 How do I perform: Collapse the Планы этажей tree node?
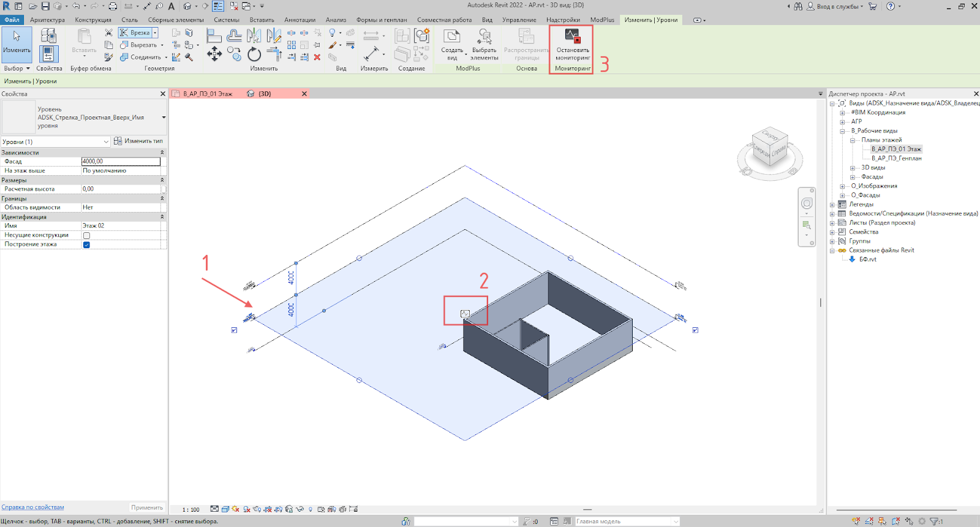(852, 140)
